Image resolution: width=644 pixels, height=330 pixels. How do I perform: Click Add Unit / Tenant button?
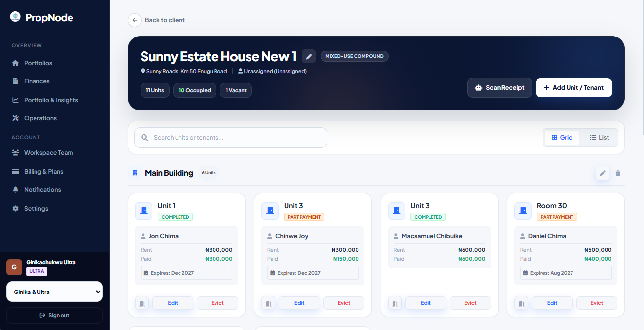point(574,88)
